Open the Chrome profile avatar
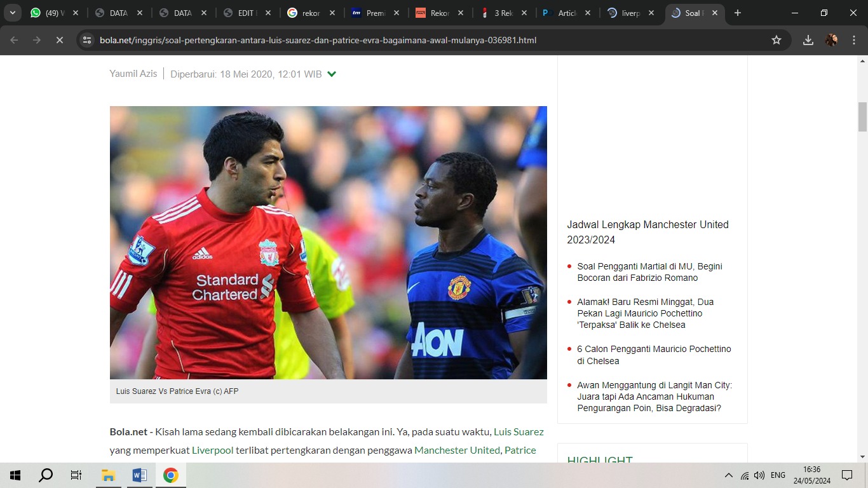Viewport: 868px width, 488px height. tap(831, 40)
